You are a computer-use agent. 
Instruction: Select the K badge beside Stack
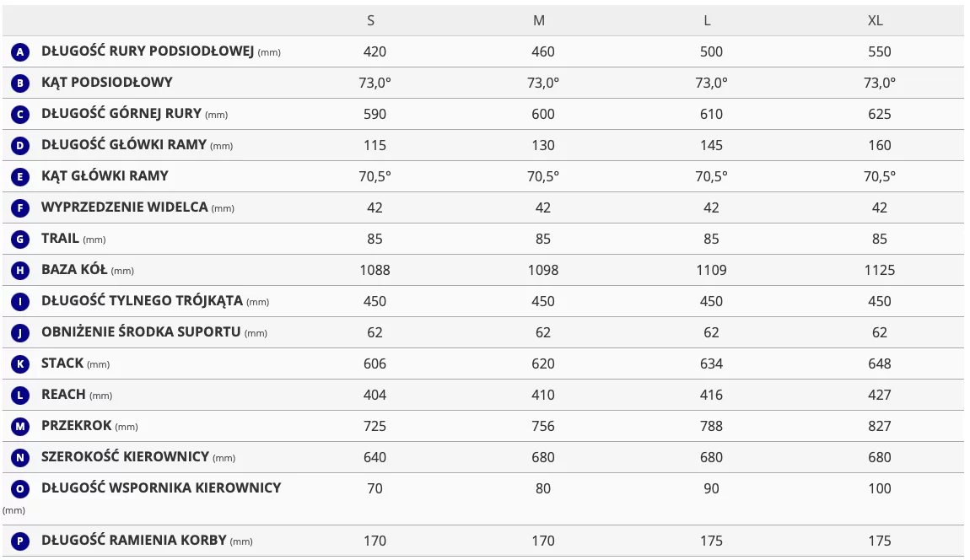click(x=20, y=363)
